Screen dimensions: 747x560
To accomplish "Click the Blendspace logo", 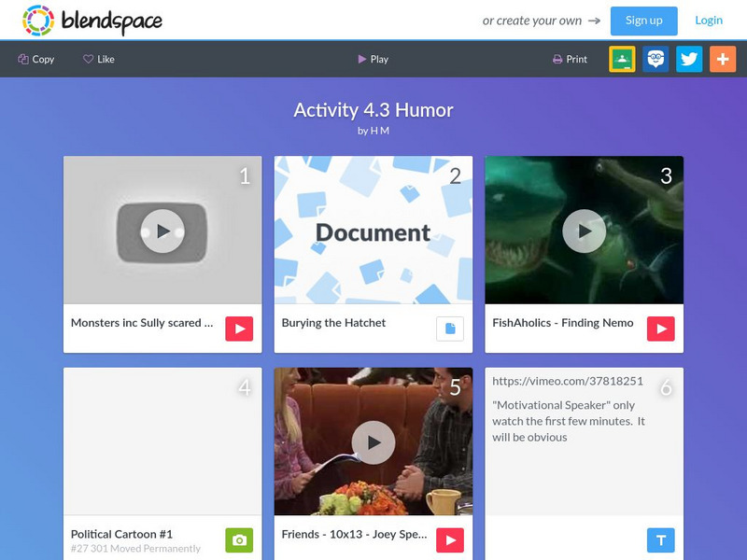I will tap(92, 21).
